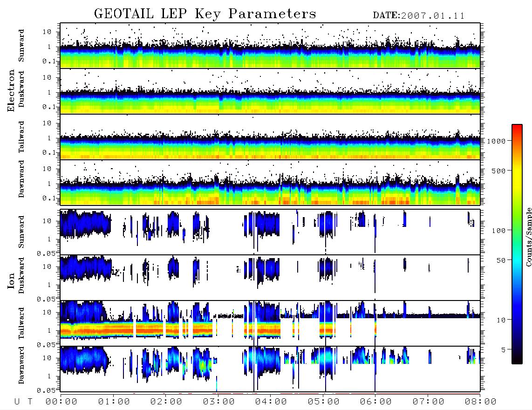
Task: Click the 1000 tick on colorbar
Action: point(497,141)
